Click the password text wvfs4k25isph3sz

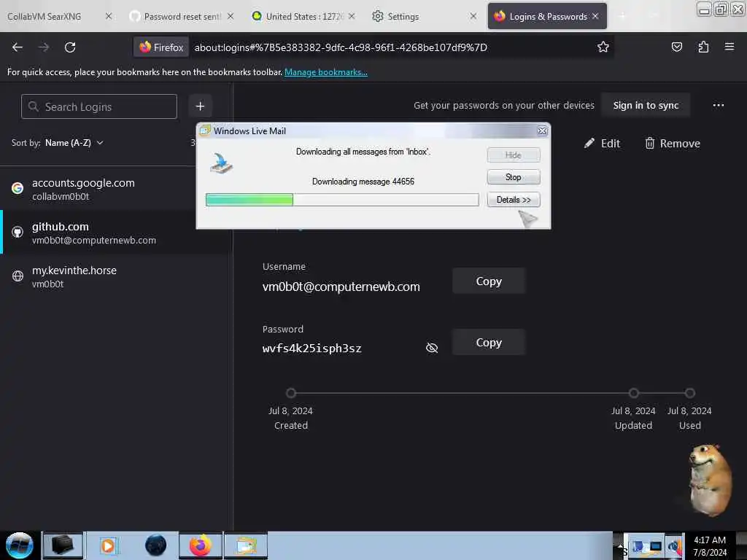pyautogui.click(x=312, y=348)
